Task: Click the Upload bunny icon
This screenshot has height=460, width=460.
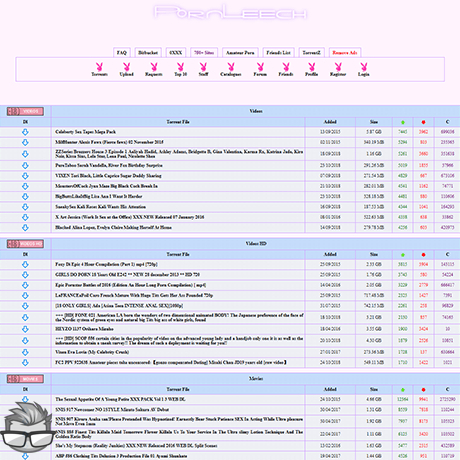Action: tap(127, 67)
